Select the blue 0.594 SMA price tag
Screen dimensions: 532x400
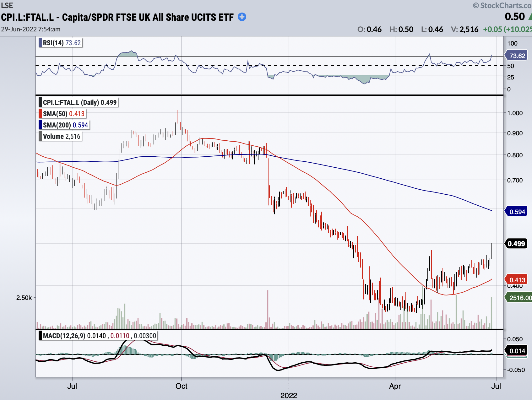(x=517, y=212)
